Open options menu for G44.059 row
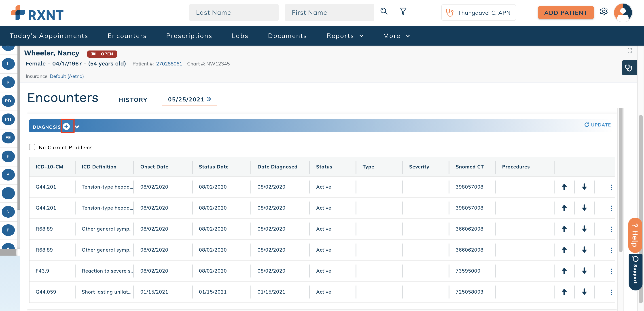This screenshot has height=311, width=644. point(611,292)
